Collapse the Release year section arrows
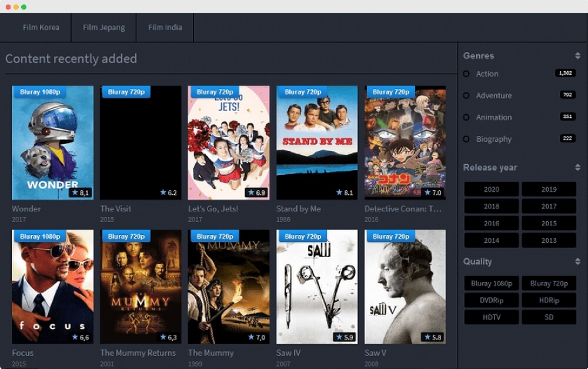Screen dimensions: 588x369 pyautogui.click(x=577, y=167)
